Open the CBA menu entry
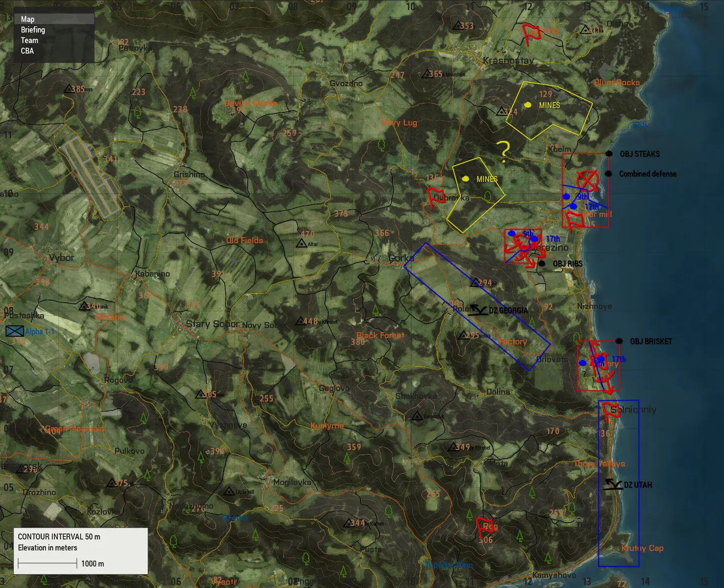This screenshot has width=724, height=588. pyautogui.click(x=28, y=51)
